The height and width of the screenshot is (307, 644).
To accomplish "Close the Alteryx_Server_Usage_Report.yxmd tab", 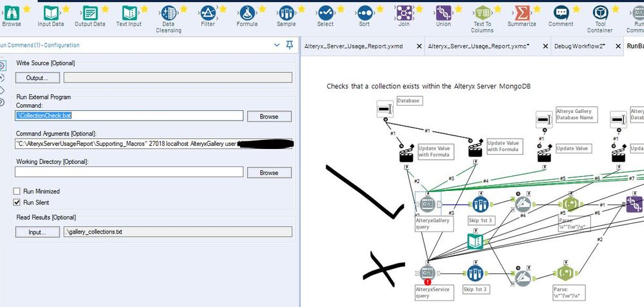I will [419, 46].
